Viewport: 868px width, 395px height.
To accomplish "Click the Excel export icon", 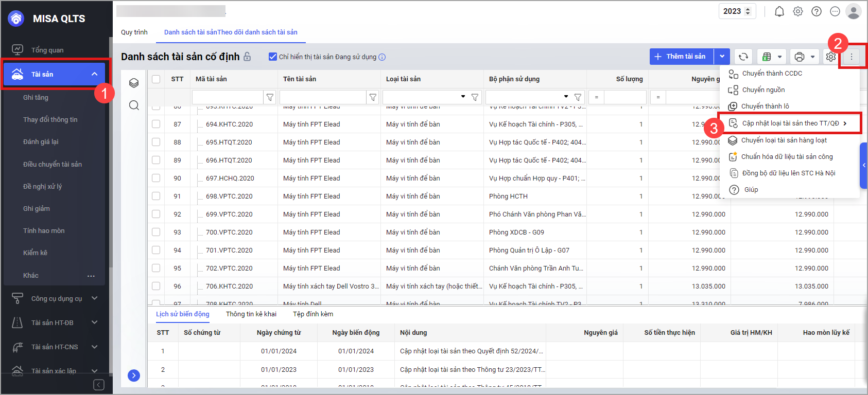I will tap(767, 57).
